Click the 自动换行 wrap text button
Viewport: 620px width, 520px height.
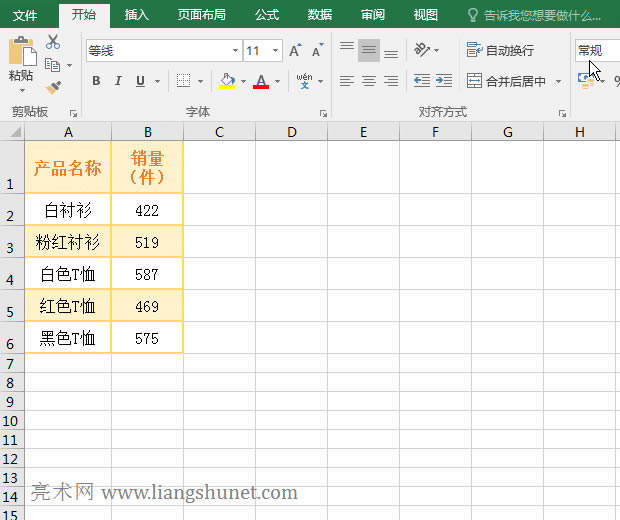pos(500,50)
